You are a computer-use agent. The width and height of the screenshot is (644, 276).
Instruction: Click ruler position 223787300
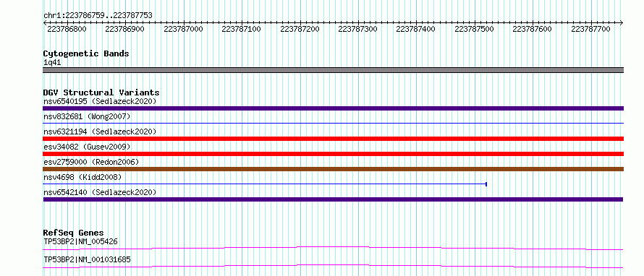(357, 30)
